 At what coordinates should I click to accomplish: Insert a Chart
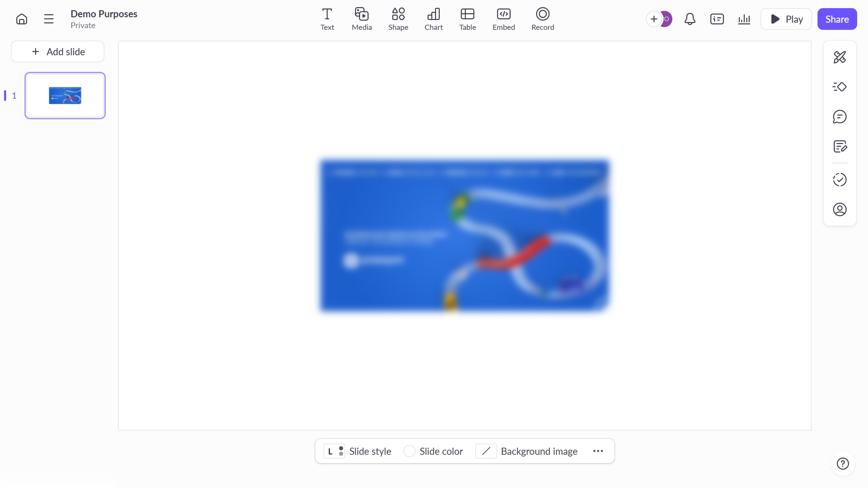pyautogui.click(x=433, y=19)
